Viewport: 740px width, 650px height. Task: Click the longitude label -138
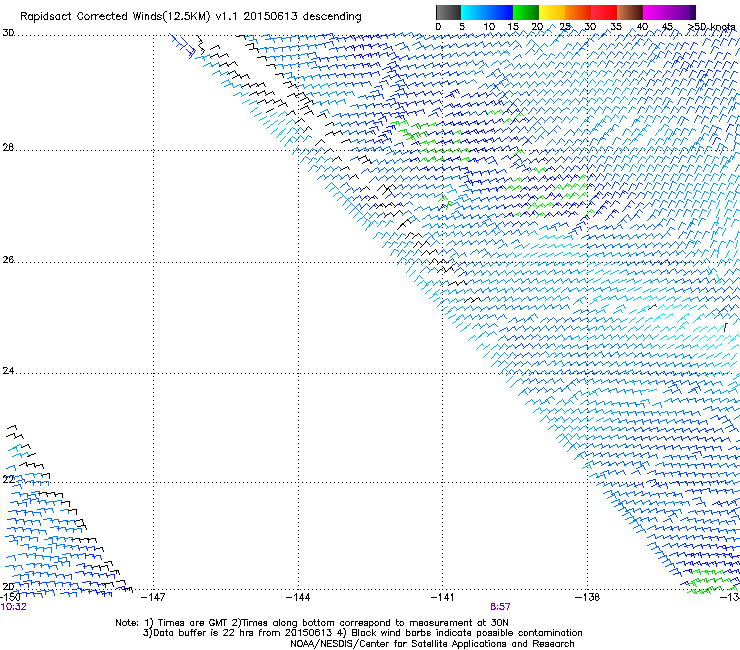[x=587, y=598]
